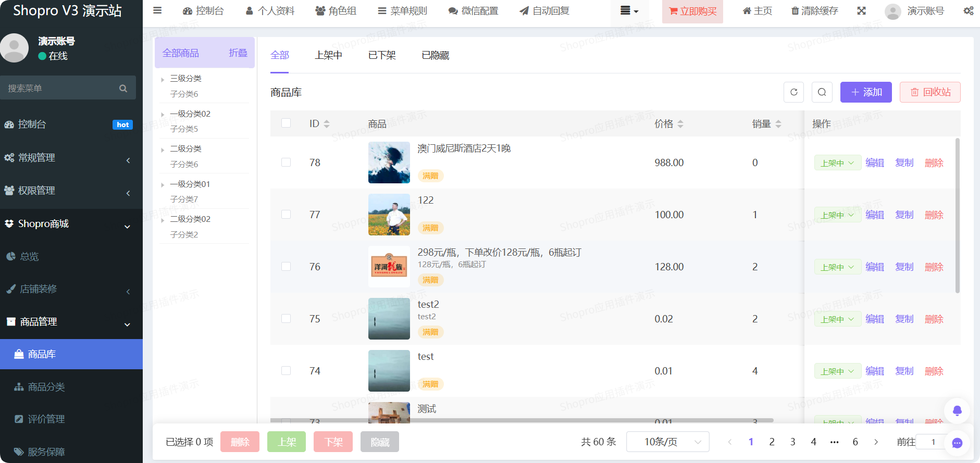The width and height of the screenshot is (980, 463).
Task: Switch to the 全部 tab
Action: (x=280, y=55)
